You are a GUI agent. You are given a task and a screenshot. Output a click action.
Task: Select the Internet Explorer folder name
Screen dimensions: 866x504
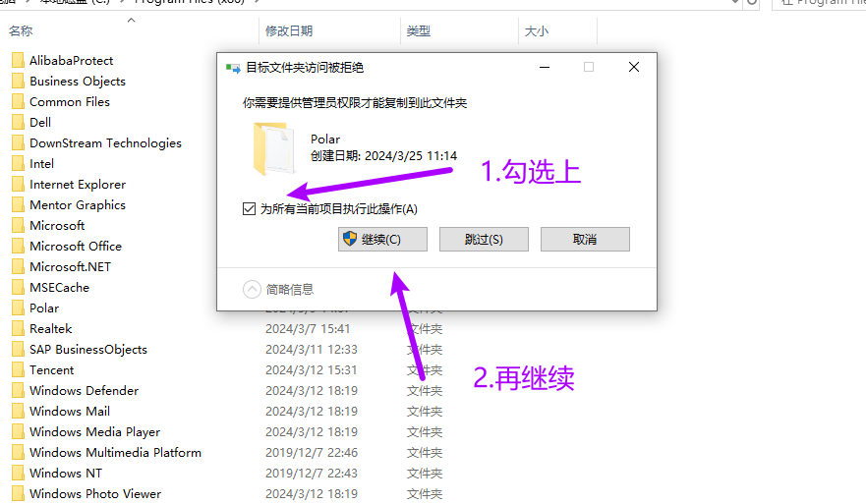pos(78,185)
